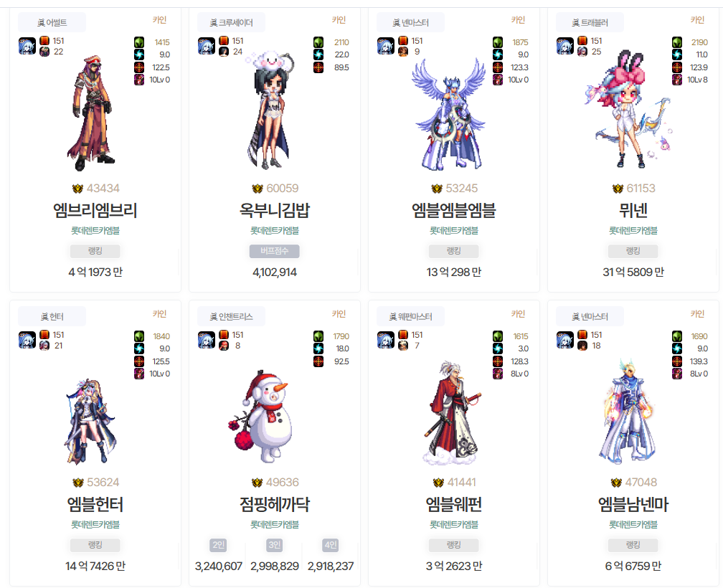Select the 4인 party tab on 점핑헤까닥

point(331,545)
